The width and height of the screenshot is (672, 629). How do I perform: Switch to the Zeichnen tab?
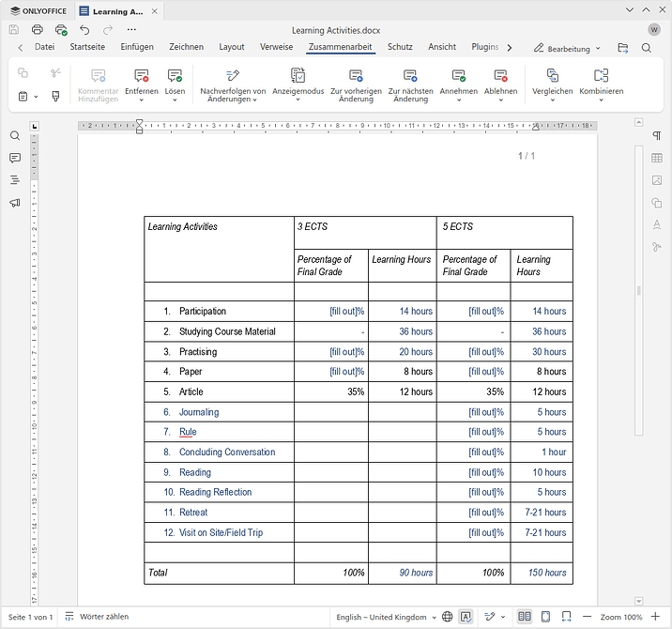click(x=187, y=47)
